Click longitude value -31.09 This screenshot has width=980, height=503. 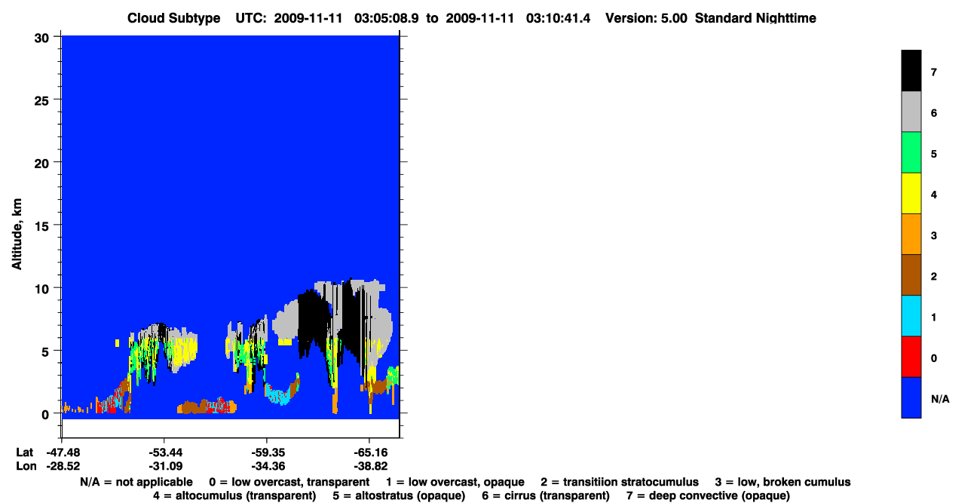(x=164, y=466)
